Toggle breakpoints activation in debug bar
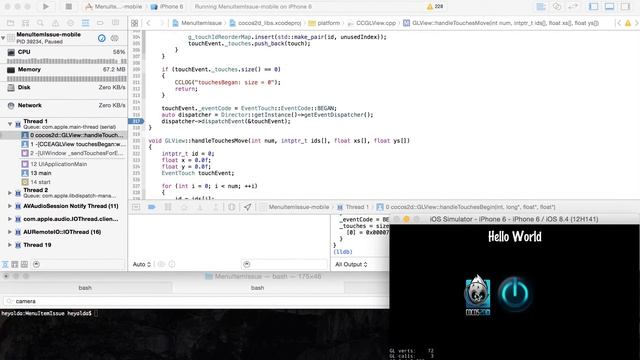 point(152,207)
